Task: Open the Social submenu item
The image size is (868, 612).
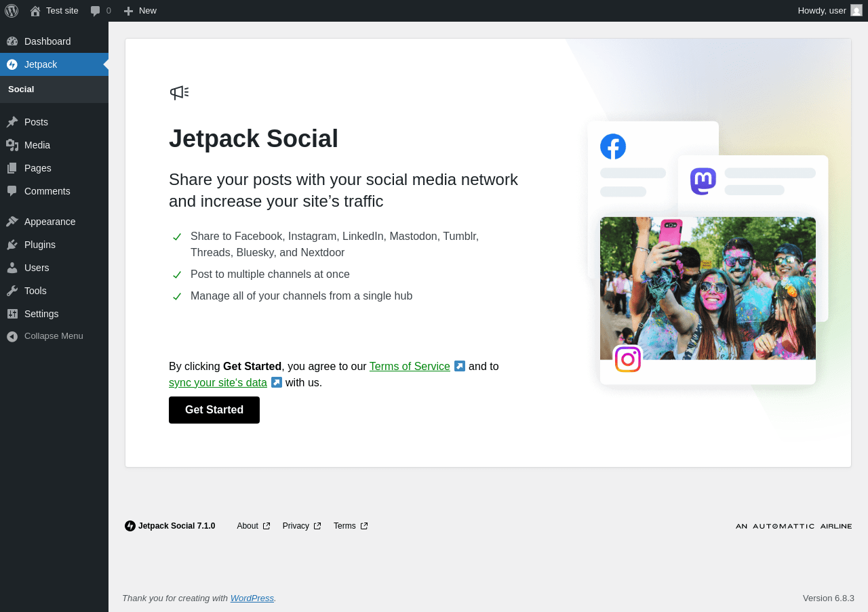Action: [x=21, y=89]
